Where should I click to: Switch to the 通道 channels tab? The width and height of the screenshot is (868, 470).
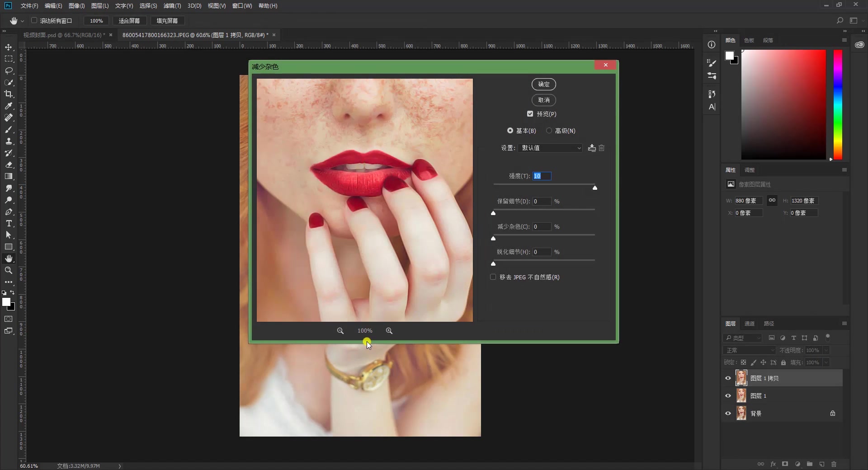750,324
